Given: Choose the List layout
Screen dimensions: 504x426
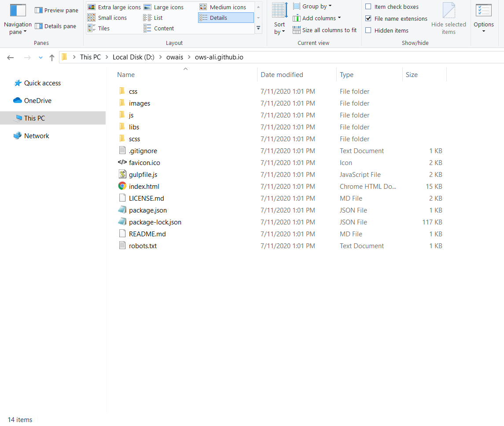Looking at the screenshot, I should (x=153, y=18).
